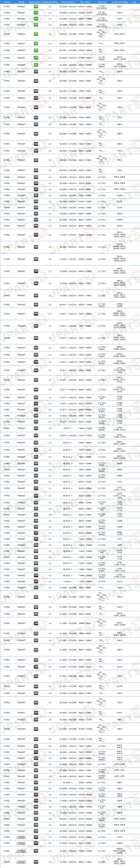Click TRANSIT TOURNEO model cell in QVFA row
The height and width of the screenshot is (868, 140).
tap(21, 837)
